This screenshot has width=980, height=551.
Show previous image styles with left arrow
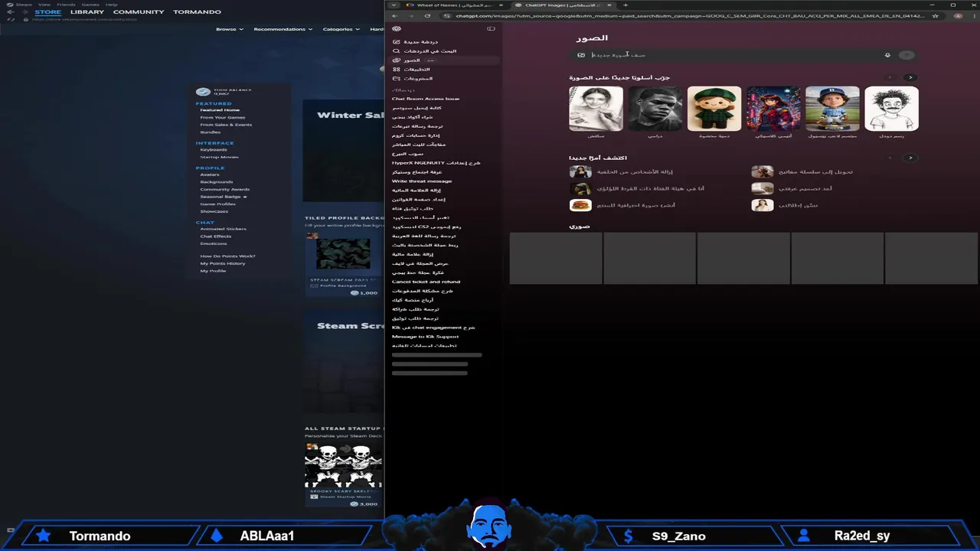click(890, 77)
